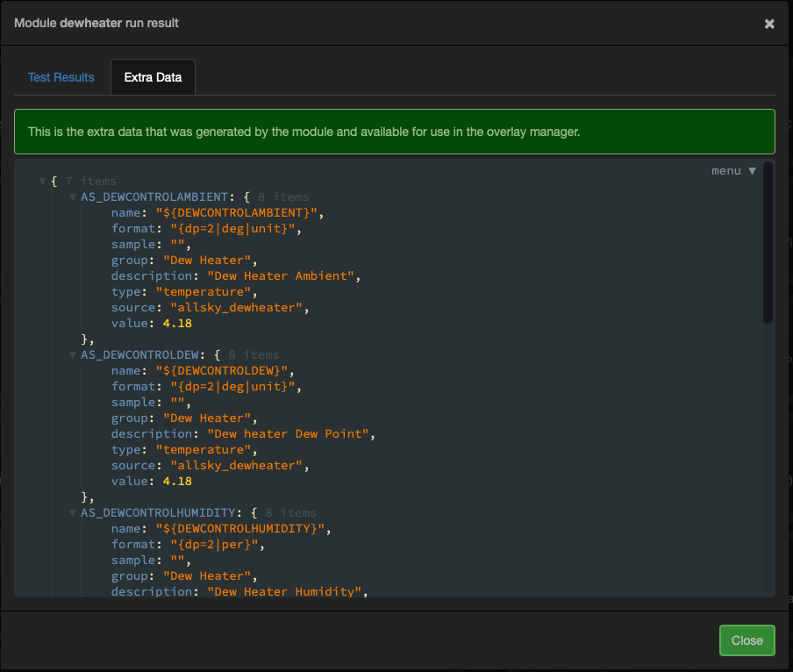Image resolution: width=793 pixels, height=672 pixels.
Task: Click the green extra data info banner
Action: [394, 132]
